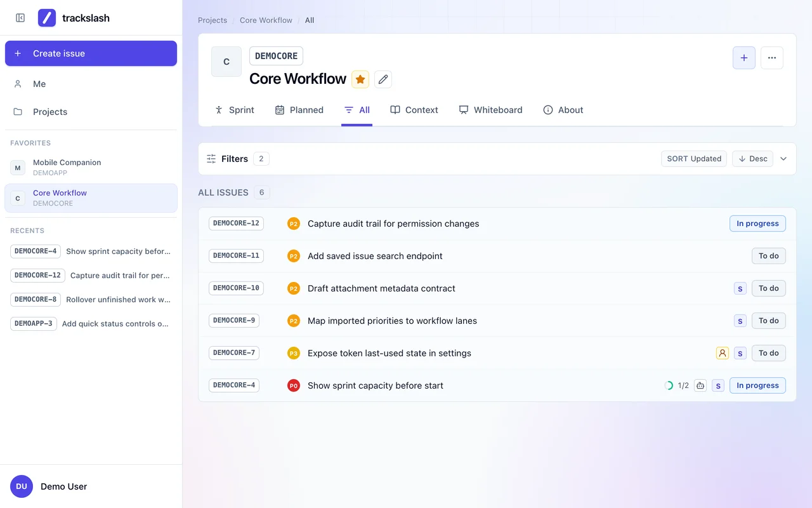Switch to the Sprint tab
Image resolution: width=812 pixels, height=508 pixels.
point(234,110)
